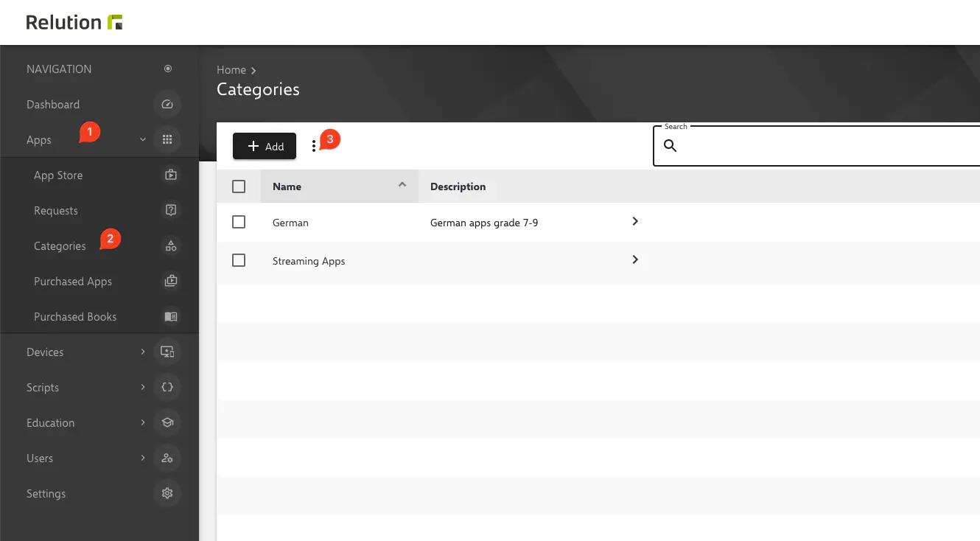980x541 pixels.
Task: Check the German category checkbox
Action: tap(239, 222)
